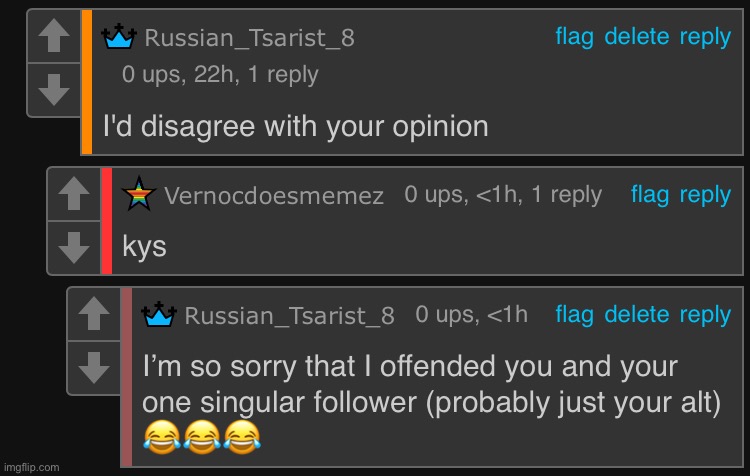This screenshot has height=476, width=750.
Task: Open Vernocdoesmemez user profile
Action: click(x=274, y=196)
